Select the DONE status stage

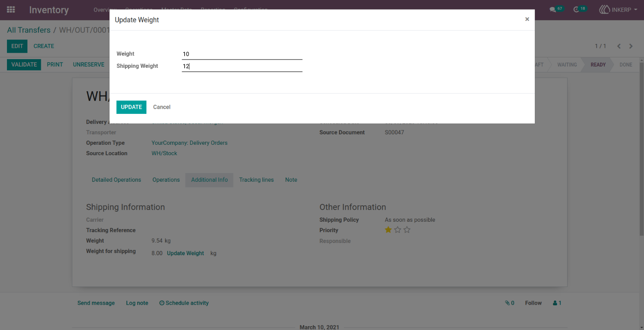pos(626,65)
